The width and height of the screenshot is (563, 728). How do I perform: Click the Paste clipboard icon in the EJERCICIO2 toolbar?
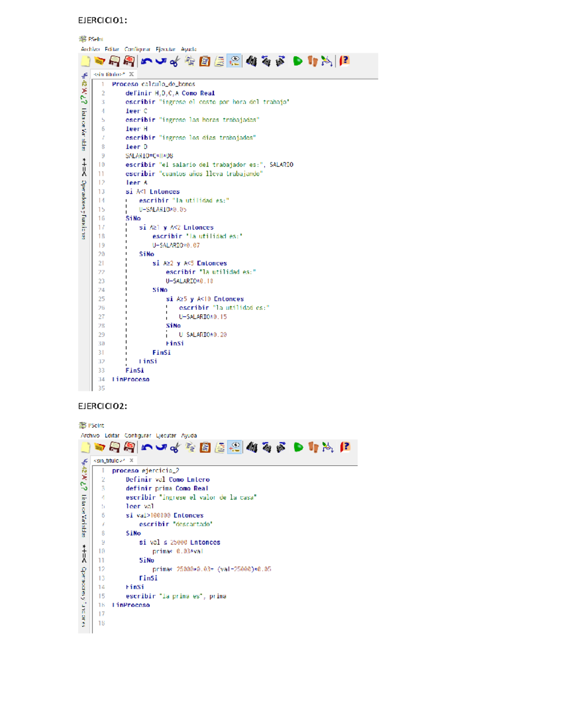pos(205,448)
